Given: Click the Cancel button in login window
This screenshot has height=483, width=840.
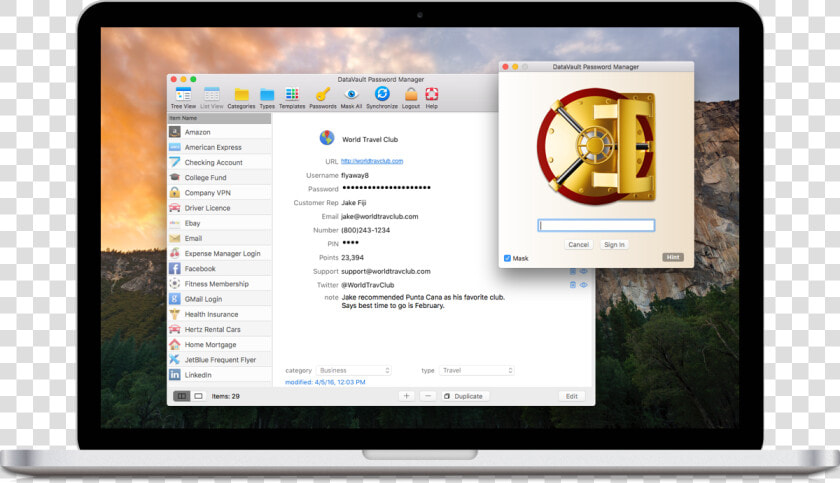Looking at the screenshot, I should [579, 245].
